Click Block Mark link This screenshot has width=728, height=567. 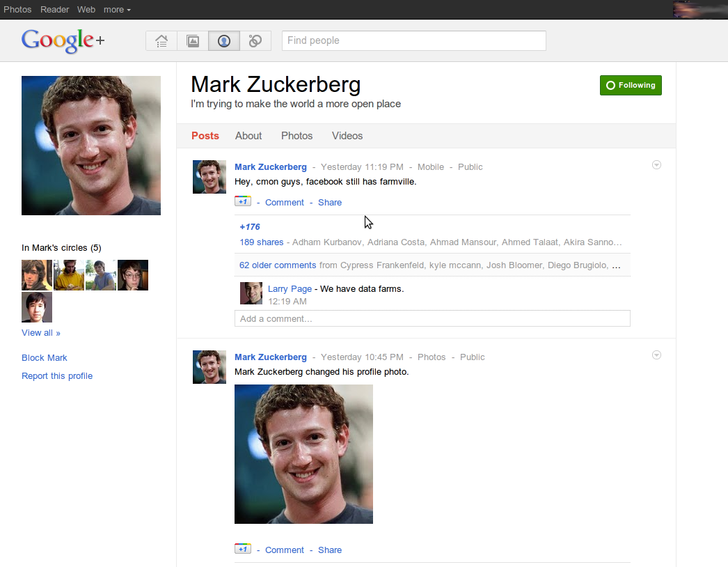[x=44, y=358]
